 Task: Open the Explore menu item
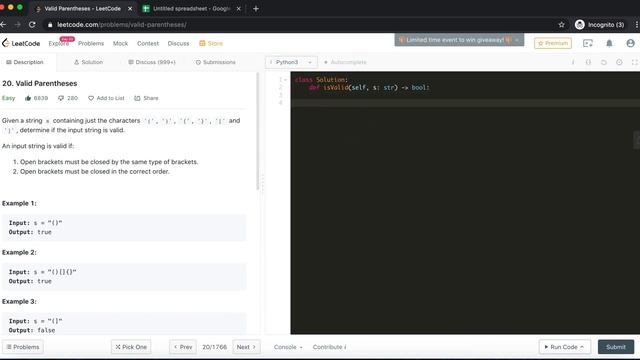click(x=59, y=44)
